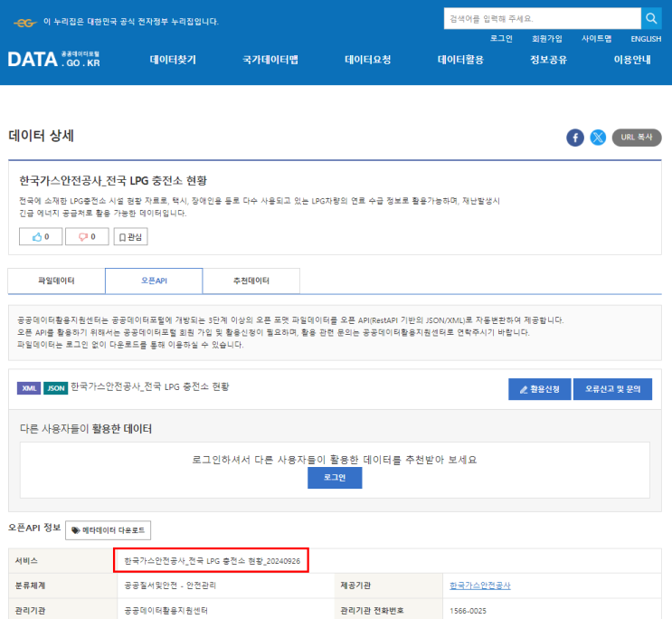Open 한국가스안전공사 provider link
The width and height of the screenshot is (672, 619).
pos(480,586)
